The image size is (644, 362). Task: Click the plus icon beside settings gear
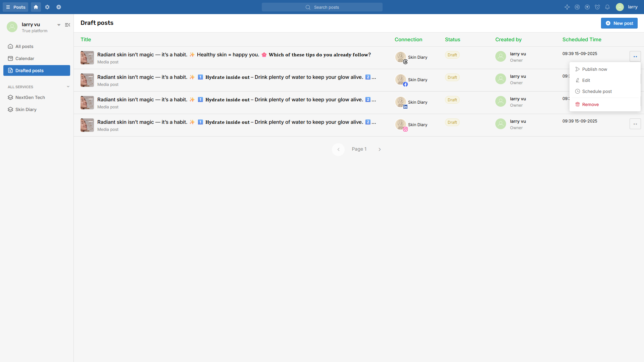point(59,7)
